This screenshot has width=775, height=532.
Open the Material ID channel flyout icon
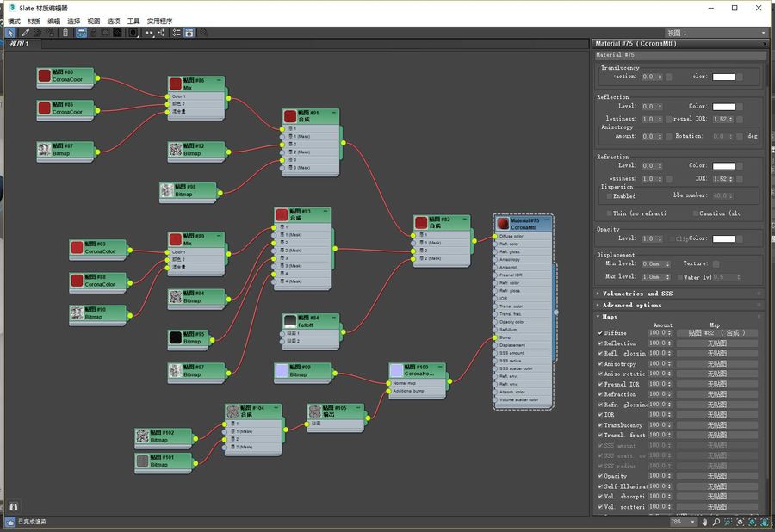coord(133,33)
